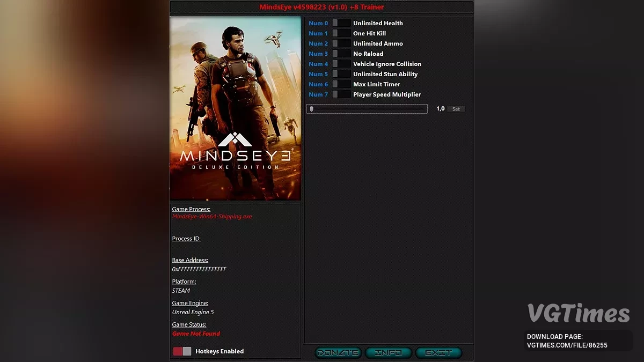Click the Num 7 hotkey label

[318, 94]
